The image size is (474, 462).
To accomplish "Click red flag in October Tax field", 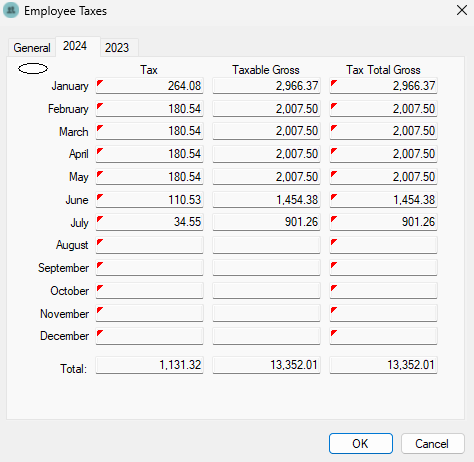I will tap(99, 288).
